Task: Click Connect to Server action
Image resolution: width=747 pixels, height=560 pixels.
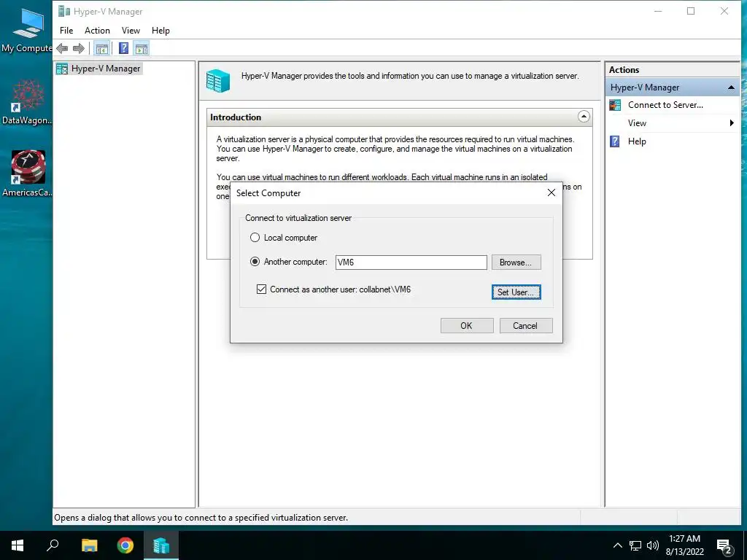Action: (x=665, y=105)
